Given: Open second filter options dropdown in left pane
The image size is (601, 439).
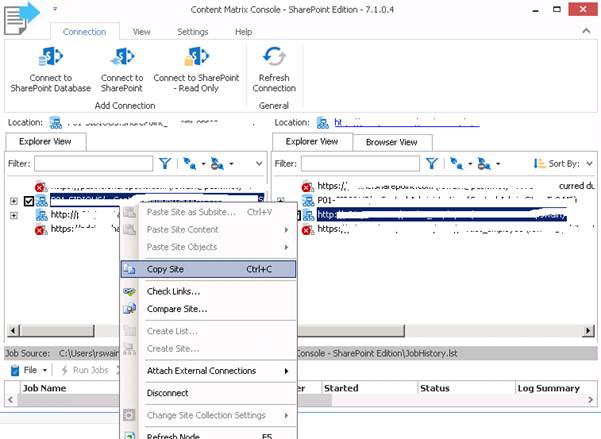Looking at the screenshot, I should (231, 164).
